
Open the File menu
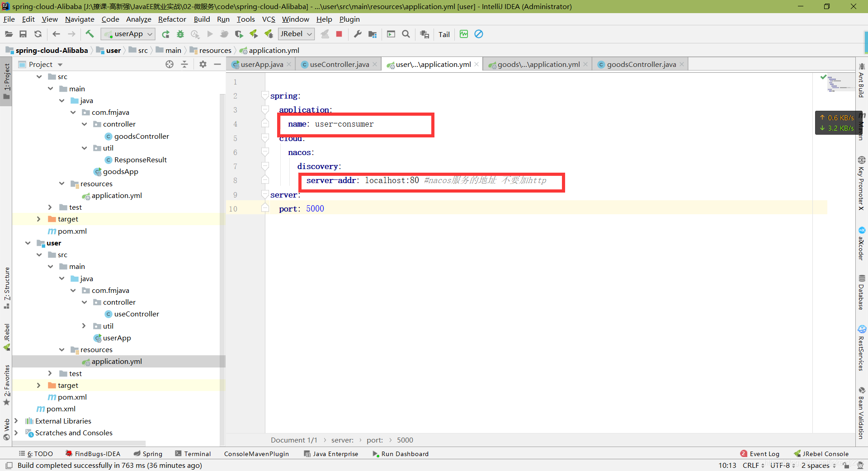9,19
